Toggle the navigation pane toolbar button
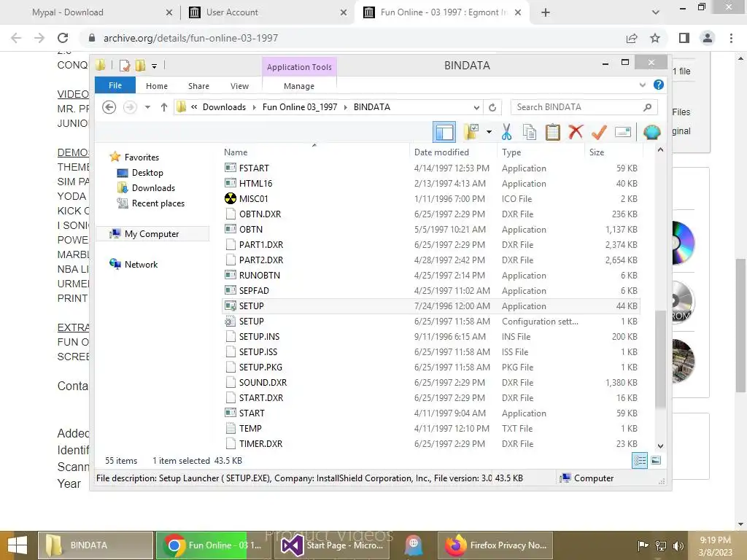 coord(444,132)
